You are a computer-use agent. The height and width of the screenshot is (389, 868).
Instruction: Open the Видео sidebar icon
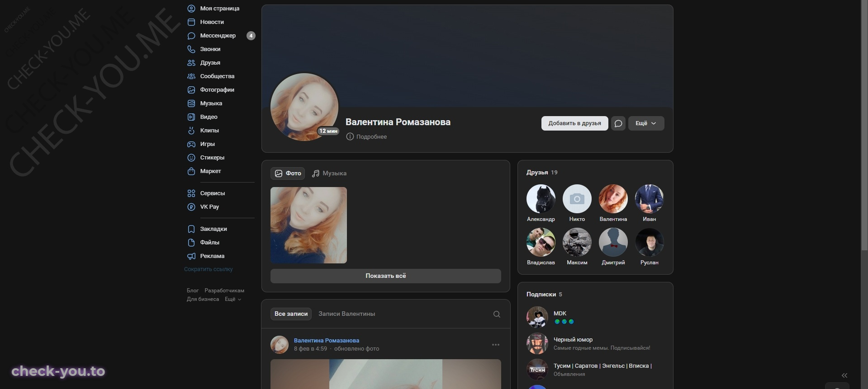coord(191,117)
